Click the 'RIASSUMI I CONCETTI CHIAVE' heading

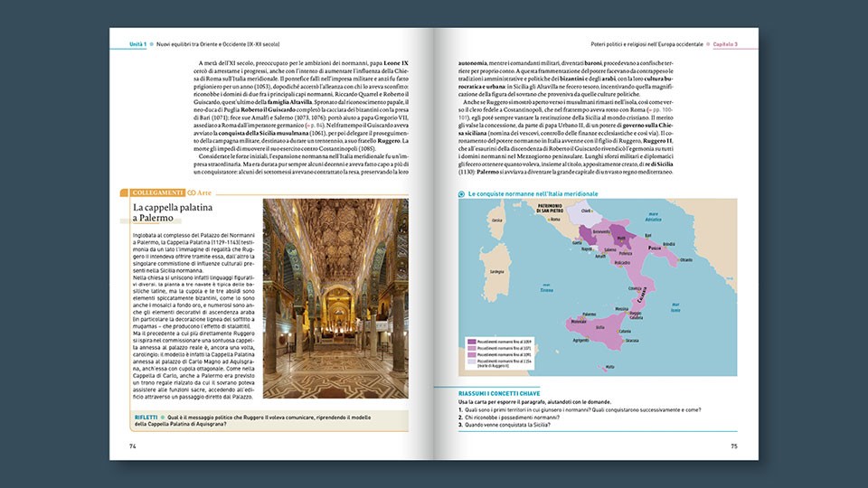click(499, 393)
